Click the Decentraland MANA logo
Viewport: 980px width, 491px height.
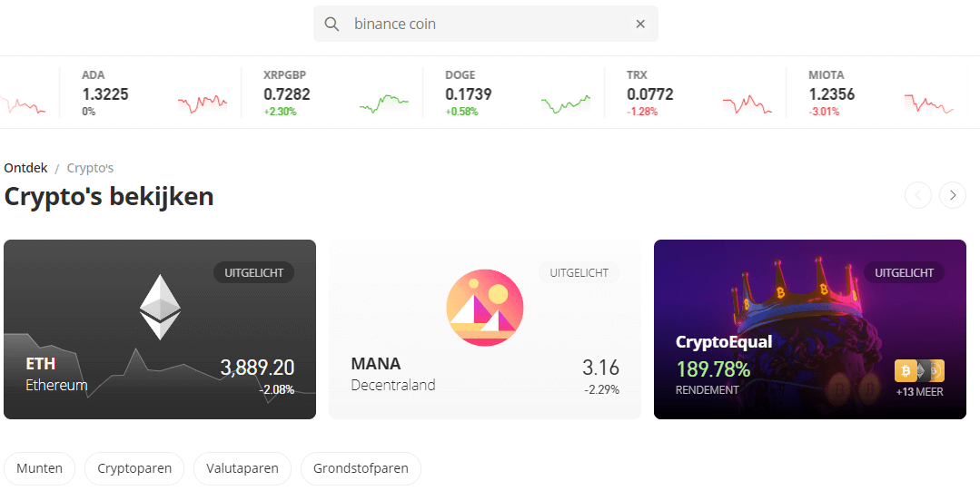485,308
